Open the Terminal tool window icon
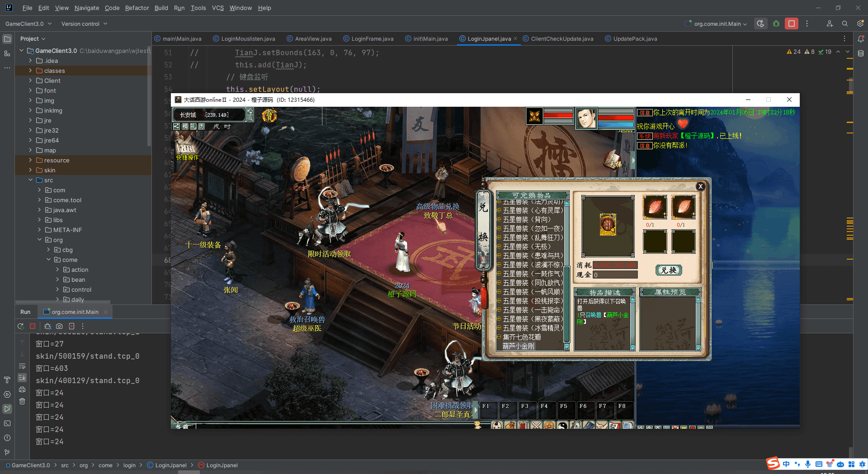Viewport: 868px width, 474px height. (7, 423)
